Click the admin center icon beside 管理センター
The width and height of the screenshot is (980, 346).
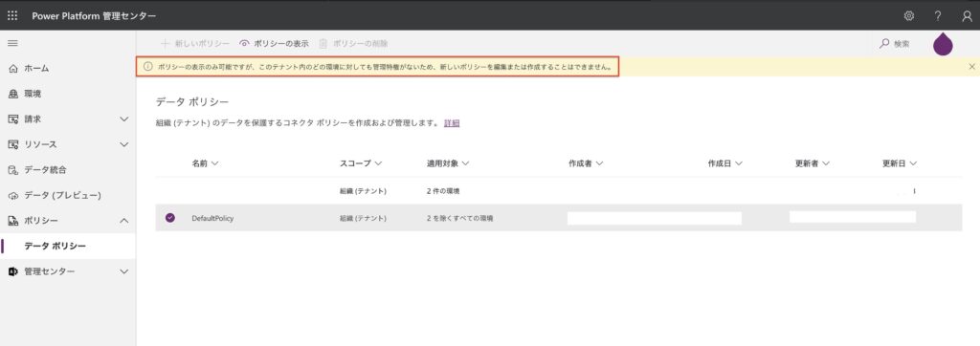13,271
